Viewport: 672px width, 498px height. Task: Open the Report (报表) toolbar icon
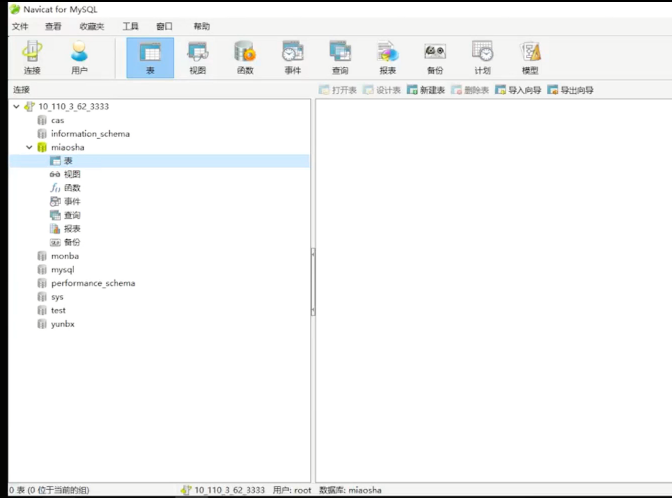[387, 57]
